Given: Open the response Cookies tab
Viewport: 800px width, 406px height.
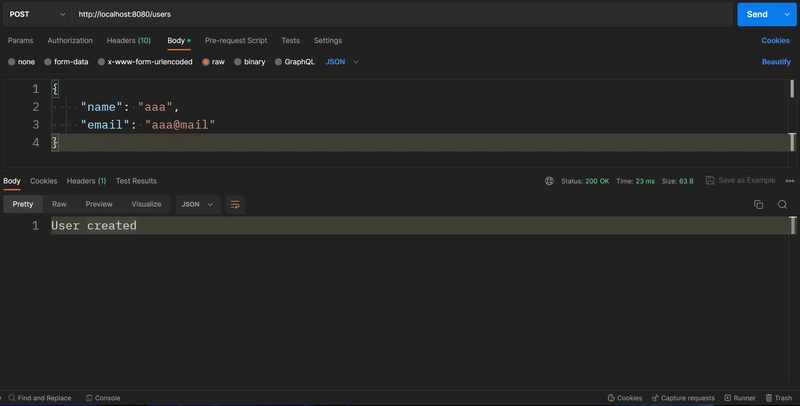Looking at the screenshot, I should click(43, 181).
